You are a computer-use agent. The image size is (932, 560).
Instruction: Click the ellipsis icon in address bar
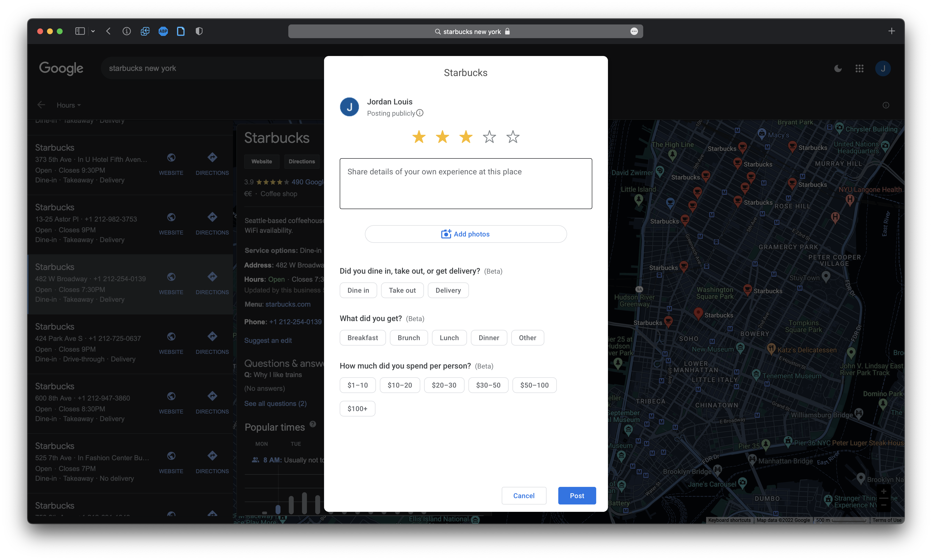(x=634, y=31)
